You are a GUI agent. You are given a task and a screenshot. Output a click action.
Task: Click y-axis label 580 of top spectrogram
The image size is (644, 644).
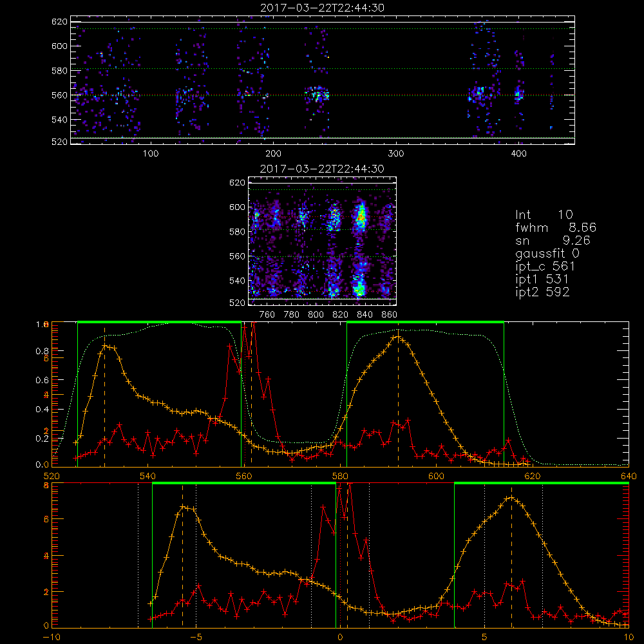59,71
